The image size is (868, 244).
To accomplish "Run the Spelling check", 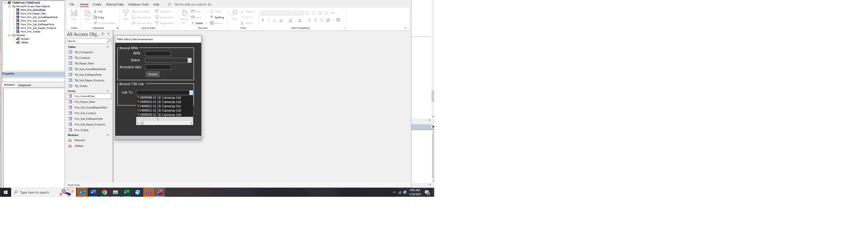I will pyautogui.click(x=217, y=18).
